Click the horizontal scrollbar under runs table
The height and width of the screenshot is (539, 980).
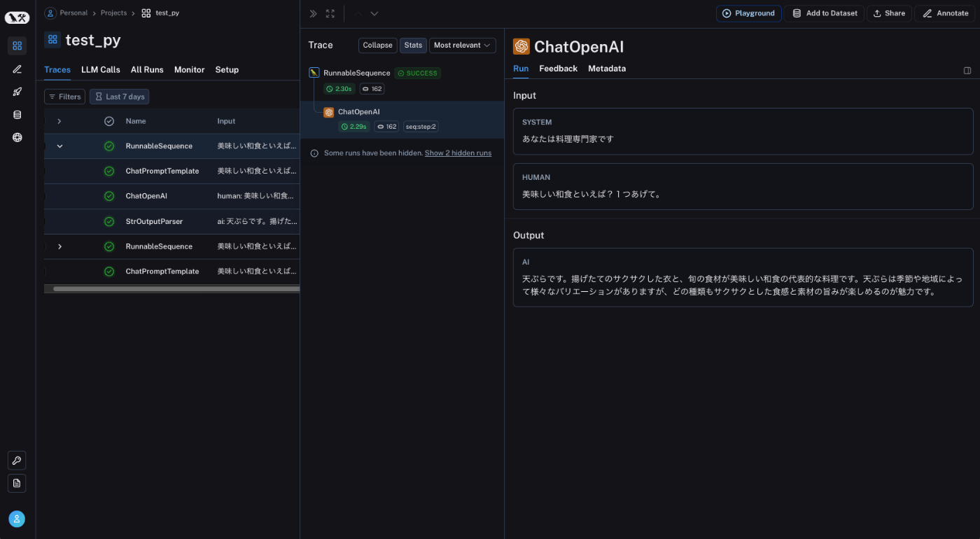[176, 288]
